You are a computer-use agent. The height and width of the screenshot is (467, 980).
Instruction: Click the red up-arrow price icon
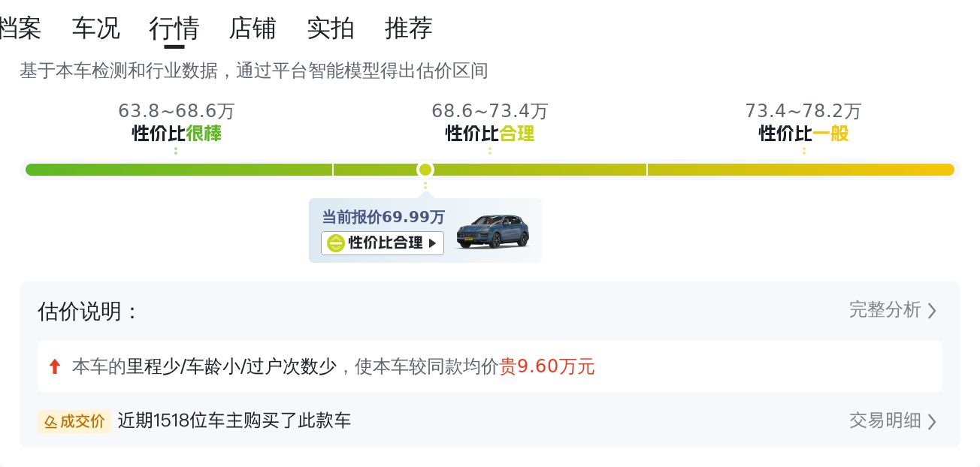54,366
